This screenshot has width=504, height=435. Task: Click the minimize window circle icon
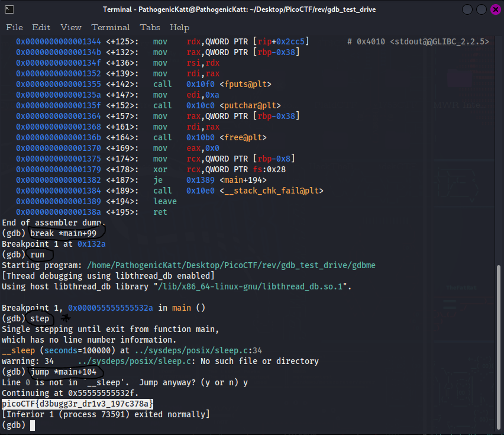coord(467,9)
